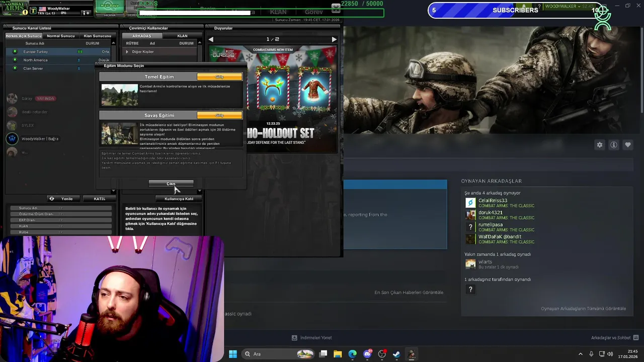Select the Normal Sunucu tab
Screen dimensions: 644x362
click(x=61, y=36)
